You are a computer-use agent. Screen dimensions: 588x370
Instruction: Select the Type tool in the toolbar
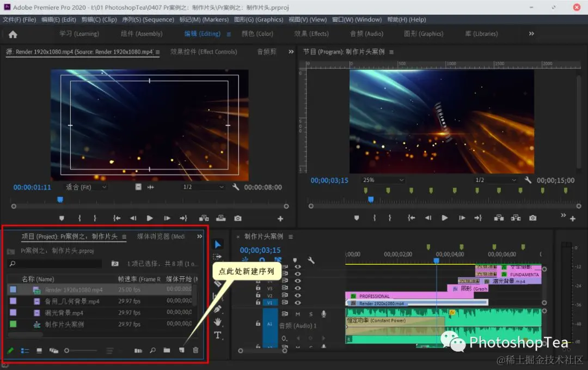218,335
